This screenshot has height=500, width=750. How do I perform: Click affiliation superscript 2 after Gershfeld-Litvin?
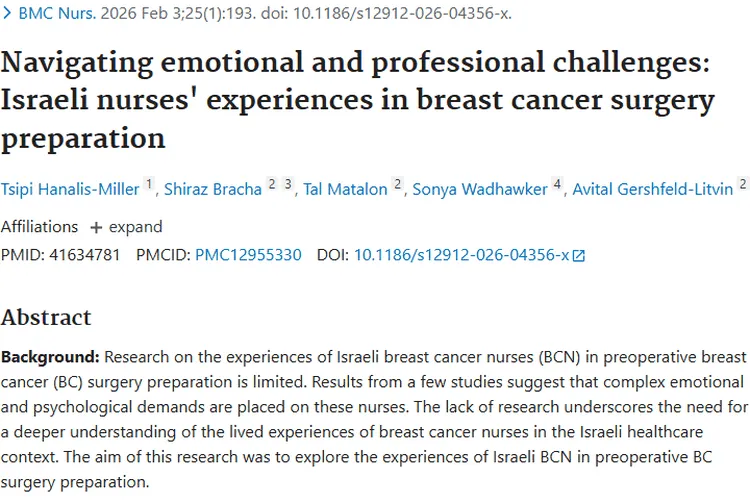[742, 184]
